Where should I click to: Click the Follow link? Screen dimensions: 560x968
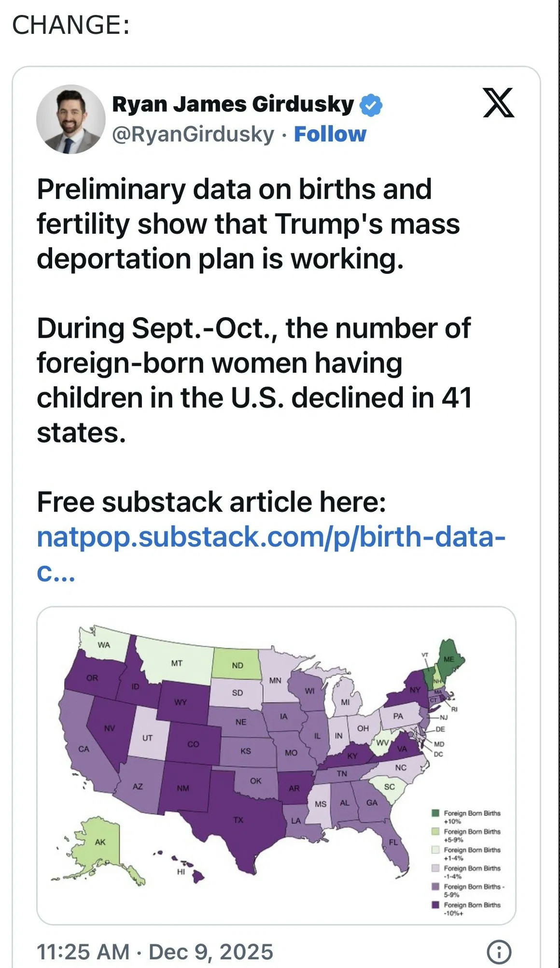pos(330,134)
